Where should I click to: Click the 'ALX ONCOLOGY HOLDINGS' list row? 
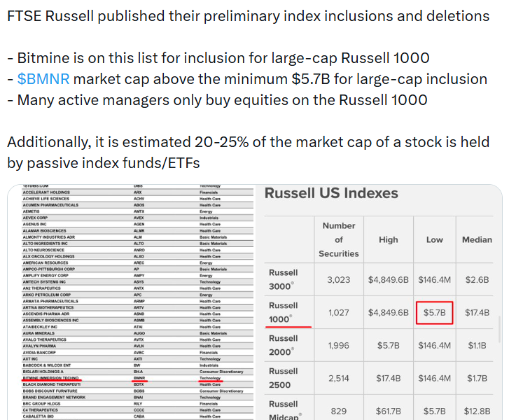click(138, 256)
